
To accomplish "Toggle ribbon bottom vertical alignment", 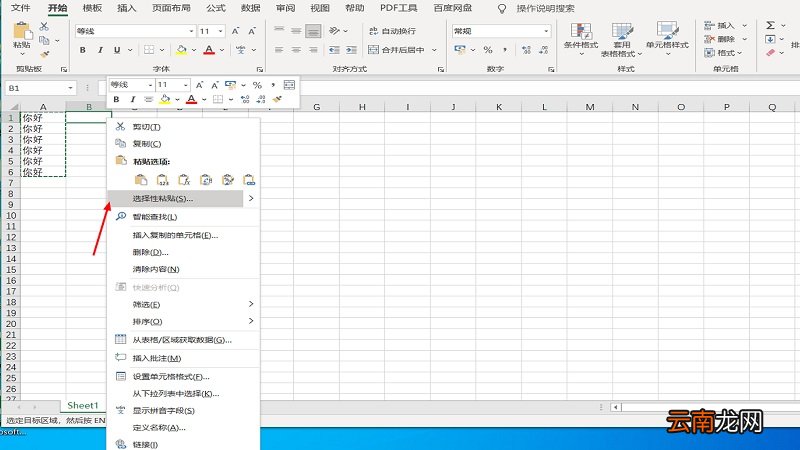I will 313,31.
